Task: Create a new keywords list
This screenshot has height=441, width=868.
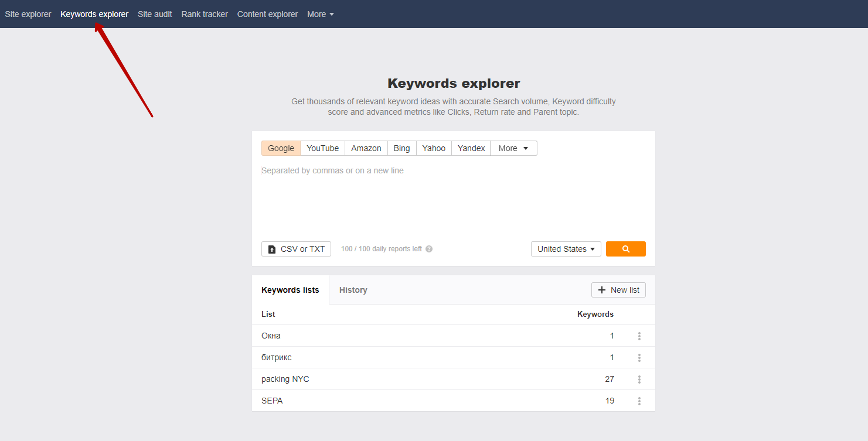Action: click(x=618, y=290)
